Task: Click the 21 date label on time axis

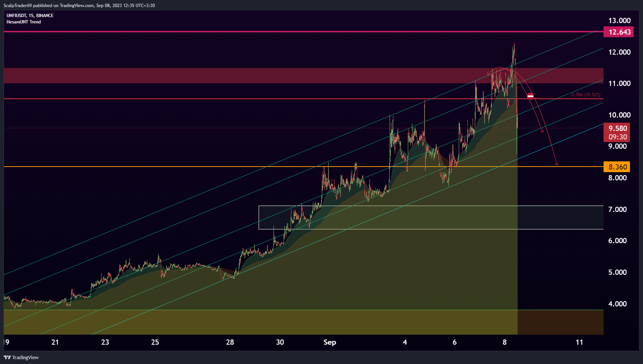Action: click(55, 342)
